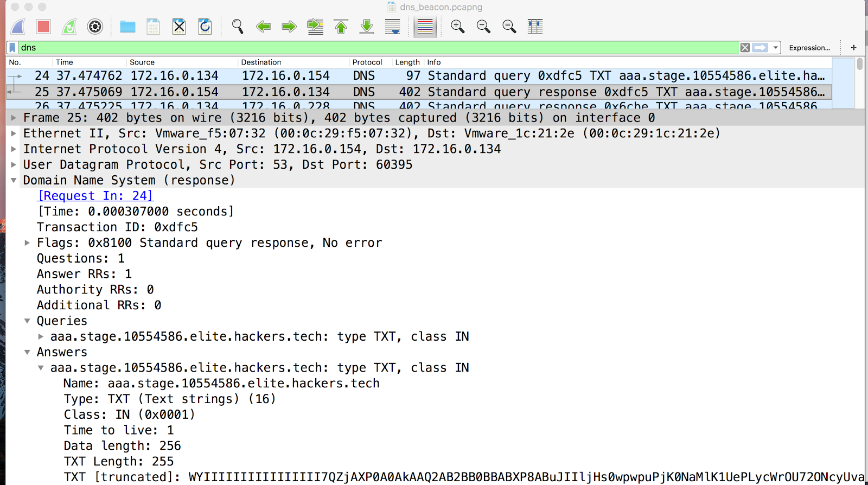Viewport: 868px width, 485px height.
Task: Stop capturing packets with red square
Action: (43, 27)
